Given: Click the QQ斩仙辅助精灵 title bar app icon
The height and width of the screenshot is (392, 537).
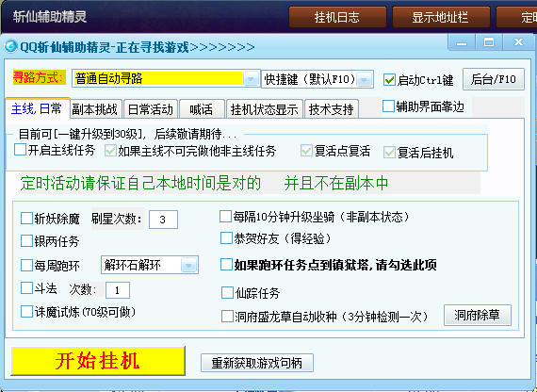Looking at the screenshot, I should [10, 46].
